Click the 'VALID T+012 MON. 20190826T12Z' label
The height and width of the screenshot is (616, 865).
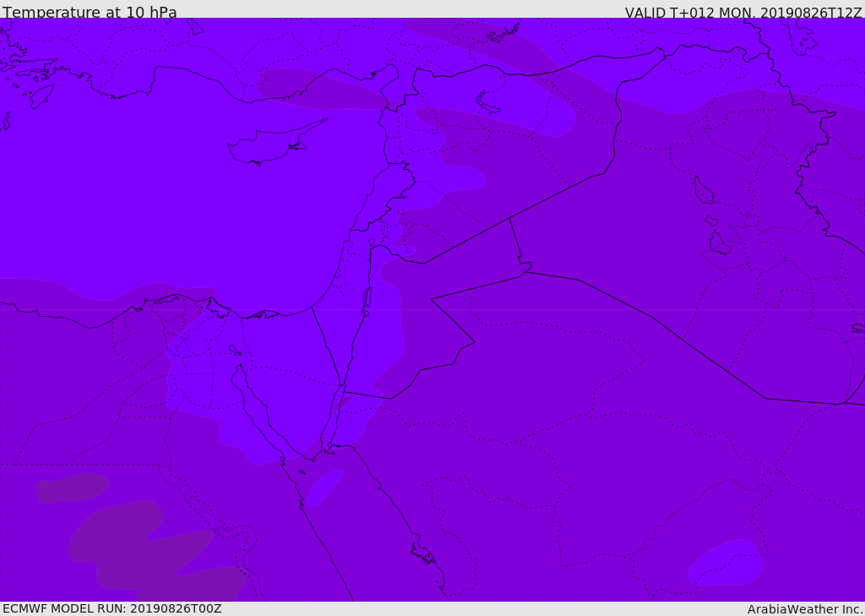(743, 12)
